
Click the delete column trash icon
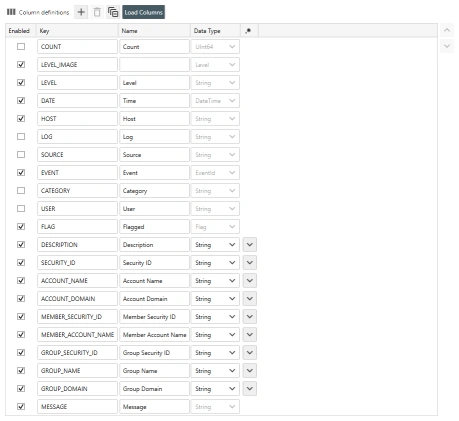[97, 12]
